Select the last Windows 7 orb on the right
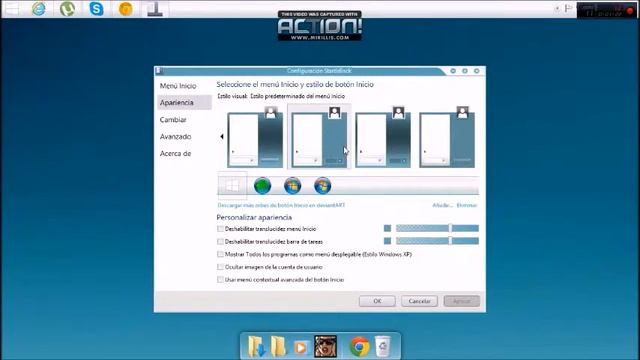This screenshot has height=360, width=640. click(x=323, y=186)
